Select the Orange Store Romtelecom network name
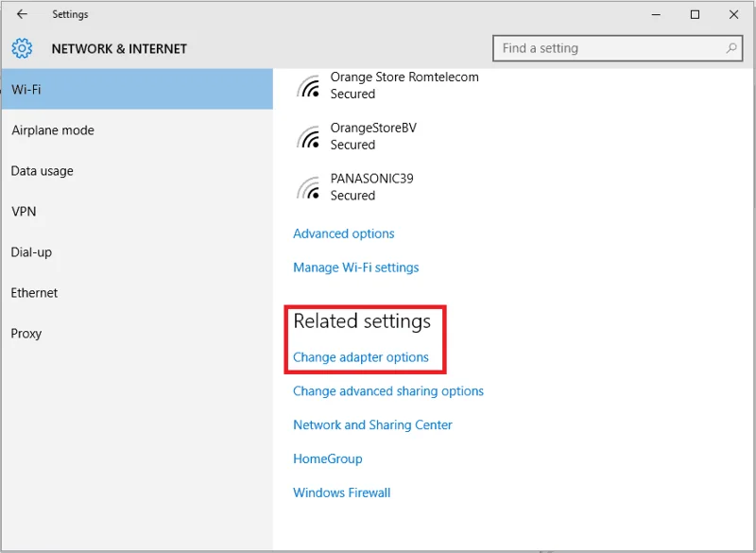The image size is (756, 553). (404, 78)
